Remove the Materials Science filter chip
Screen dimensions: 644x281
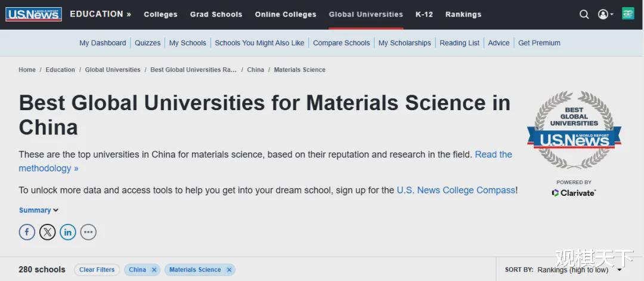(229, 270)
